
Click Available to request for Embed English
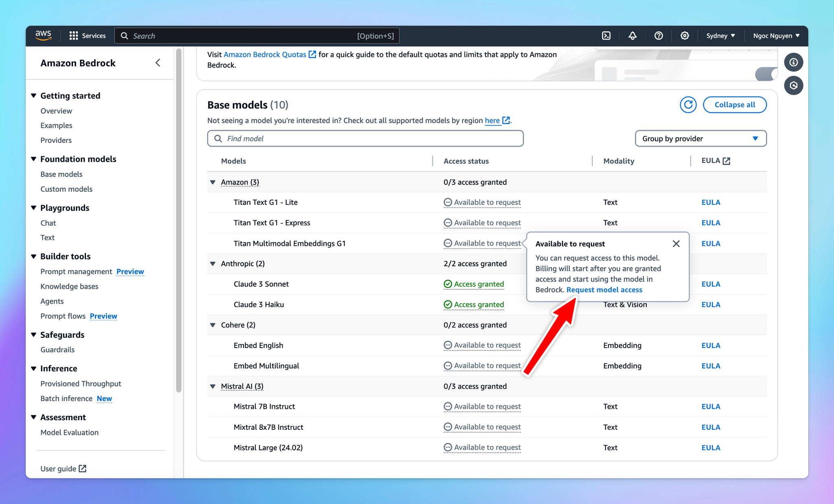coord(482,345)
